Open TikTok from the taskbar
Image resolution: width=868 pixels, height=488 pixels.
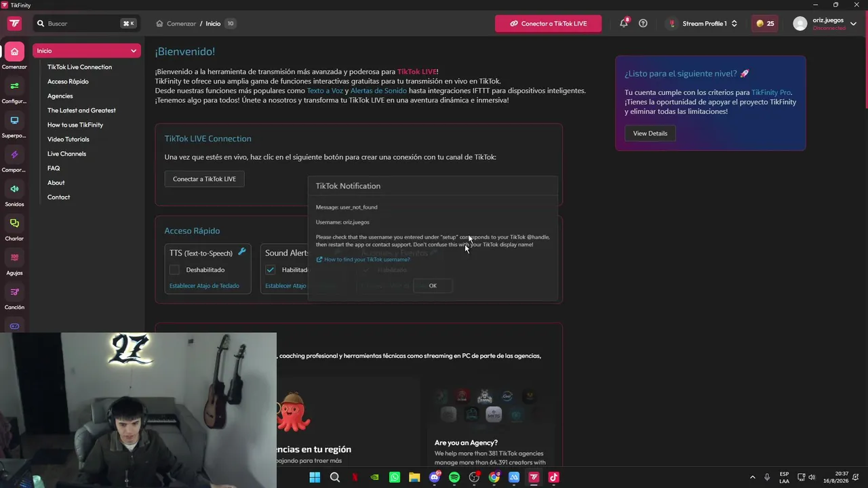553,477
